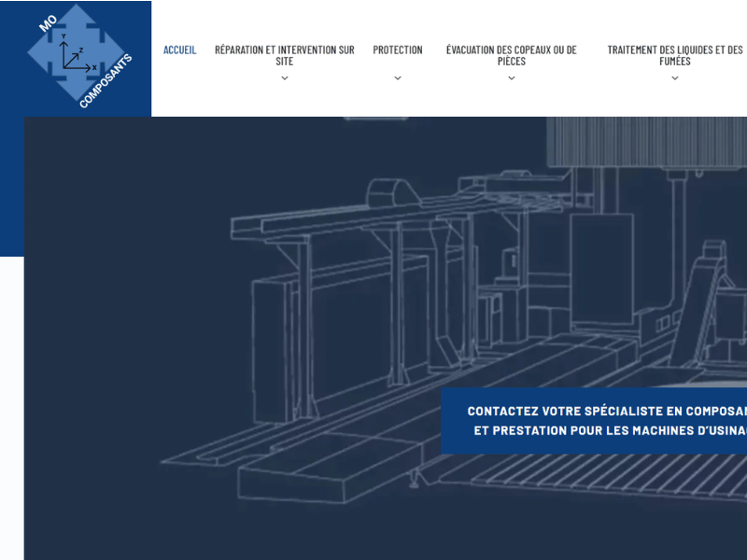Expand chevron under Réparation et intervention

tap(285, 78)
